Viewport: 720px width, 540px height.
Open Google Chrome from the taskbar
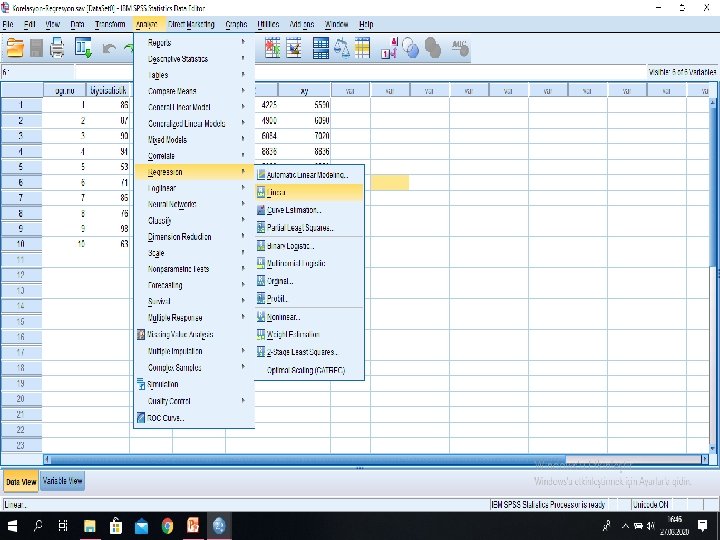point(167,526)
